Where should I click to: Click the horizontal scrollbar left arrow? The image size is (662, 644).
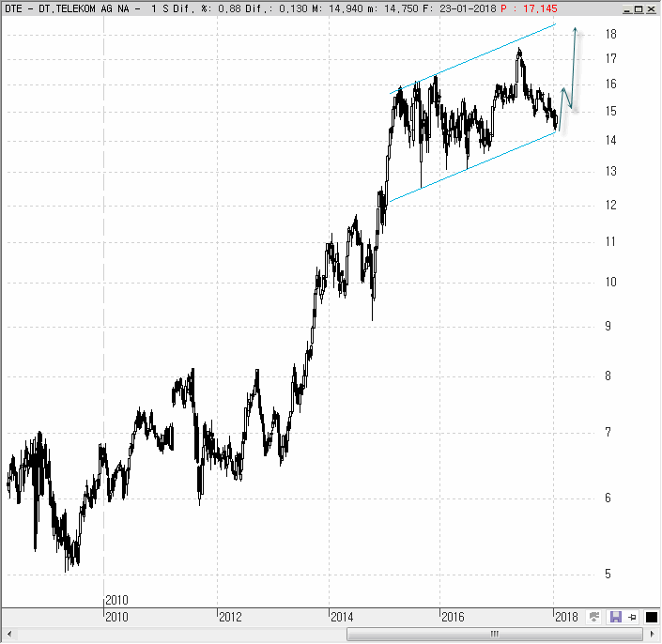tap(8, 634)
